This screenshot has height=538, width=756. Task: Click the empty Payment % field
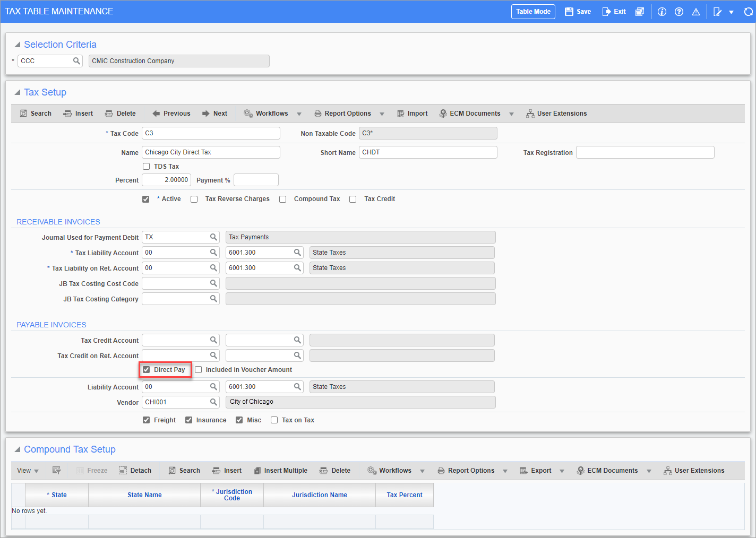[256, 180]
